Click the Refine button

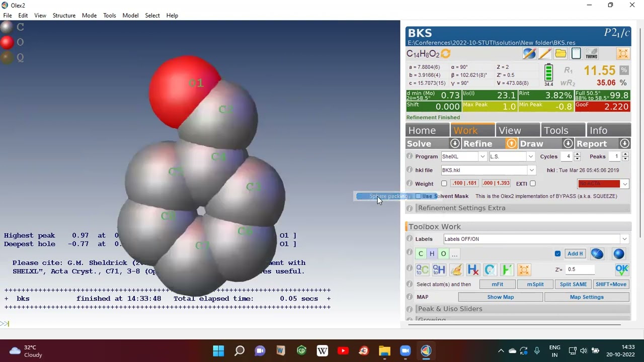[x=483, y=144]
